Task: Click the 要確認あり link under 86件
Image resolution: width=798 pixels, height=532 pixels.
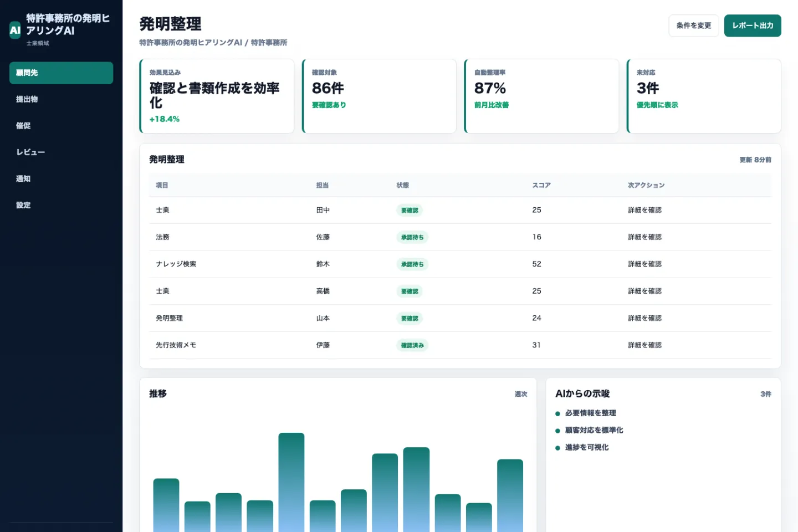Action: coord(329,105)
